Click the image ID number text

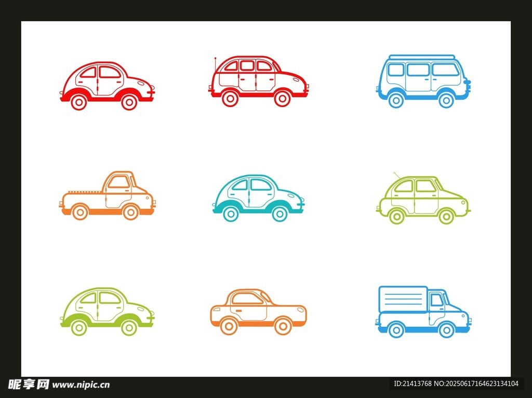click(x=413, y=384)
